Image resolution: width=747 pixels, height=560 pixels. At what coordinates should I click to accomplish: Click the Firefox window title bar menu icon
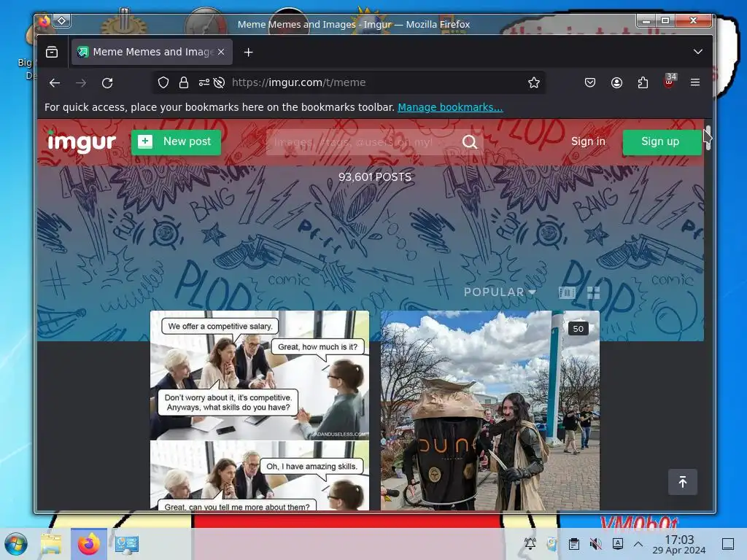coord(44,21)
